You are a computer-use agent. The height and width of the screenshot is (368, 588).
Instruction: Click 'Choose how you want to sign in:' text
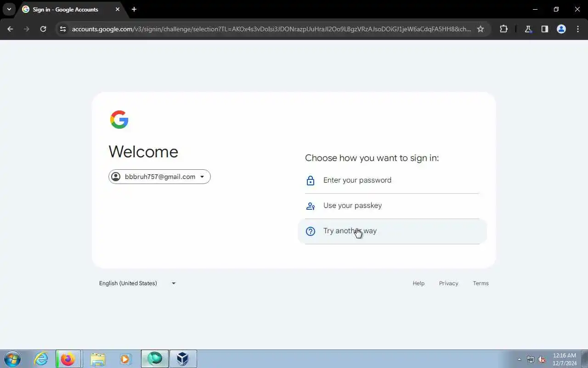(372, 158)
